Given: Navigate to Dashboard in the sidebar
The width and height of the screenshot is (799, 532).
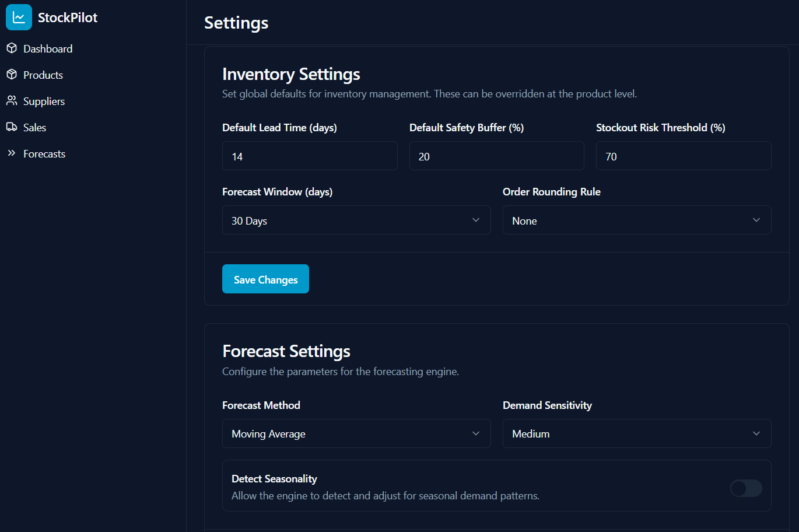Looking at the screenshot, I should [x=47, y=48].
